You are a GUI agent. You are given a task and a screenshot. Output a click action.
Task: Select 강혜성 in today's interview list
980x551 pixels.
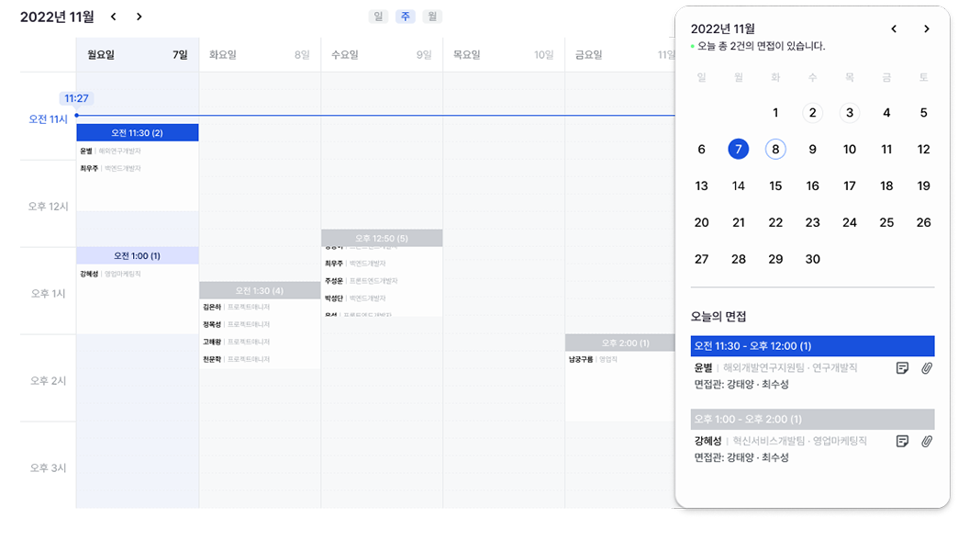point(707,441)
